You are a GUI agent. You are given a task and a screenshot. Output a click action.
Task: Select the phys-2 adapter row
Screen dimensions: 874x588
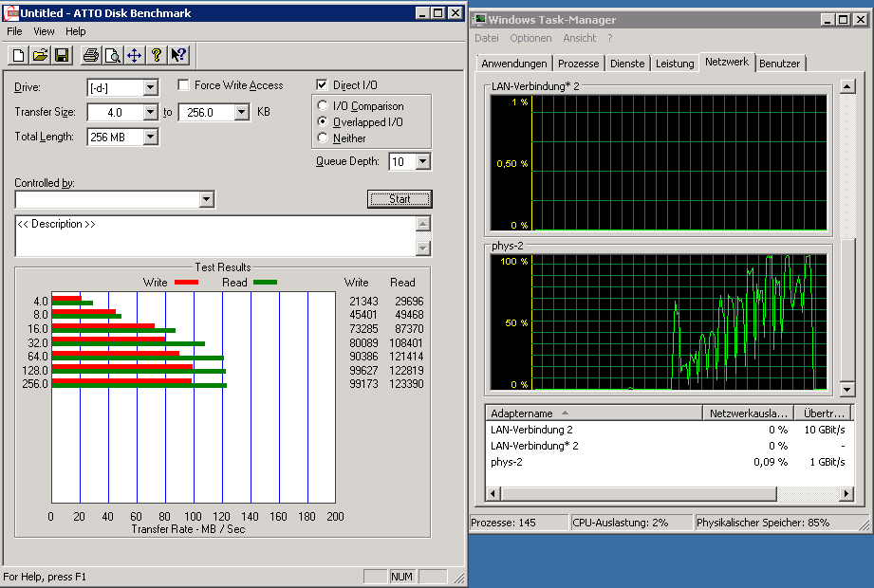click(669, 462)
